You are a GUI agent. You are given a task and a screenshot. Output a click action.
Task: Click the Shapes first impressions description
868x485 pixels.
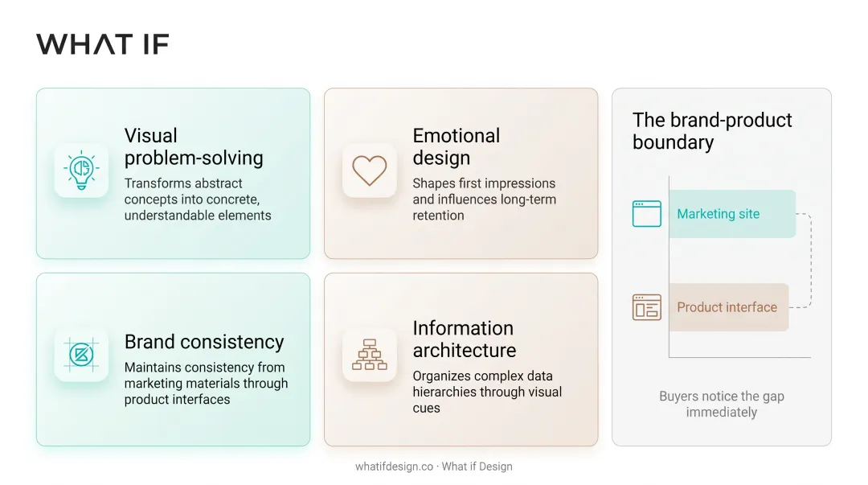pyautogui.click(x=484, y=199)
